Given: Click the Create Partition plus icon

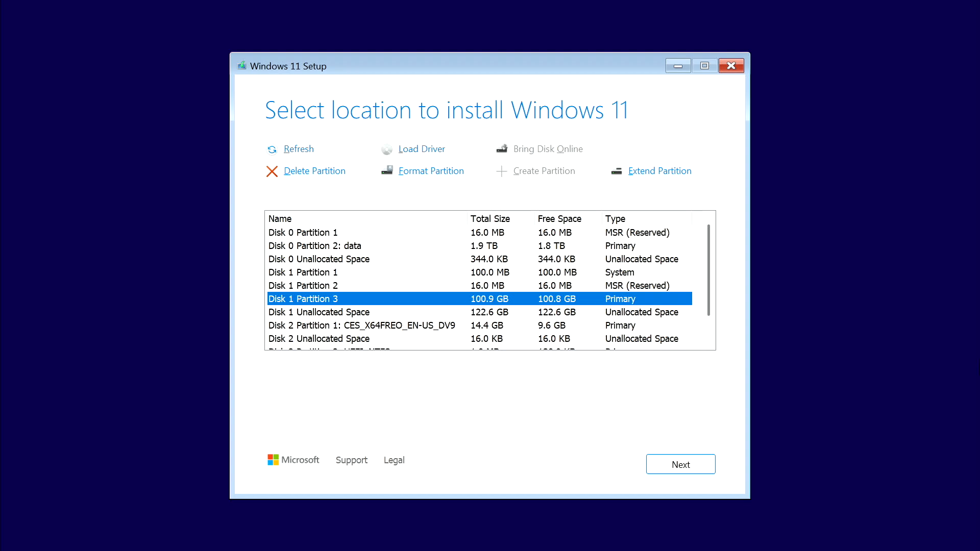Looking at the screenshot, I should coord(502,171).
